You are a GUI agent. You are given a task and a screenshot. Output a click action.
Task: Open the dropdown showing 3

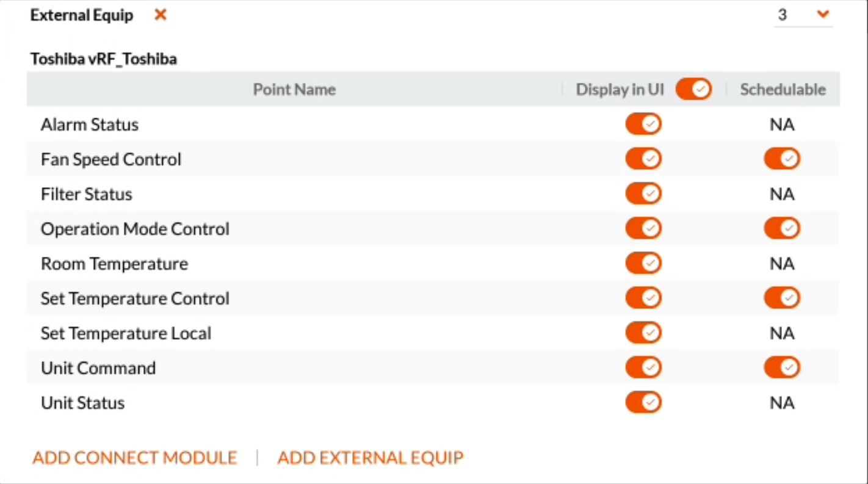[x=803, y=15]
